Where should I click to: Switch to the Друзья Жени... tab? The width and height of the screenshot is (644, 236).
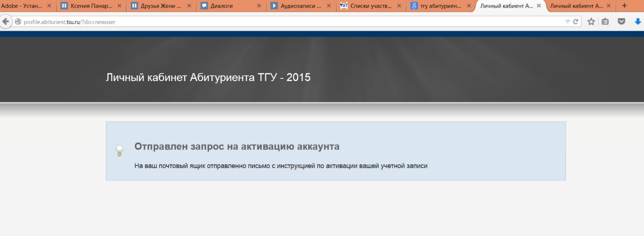(x=161, y=6)
